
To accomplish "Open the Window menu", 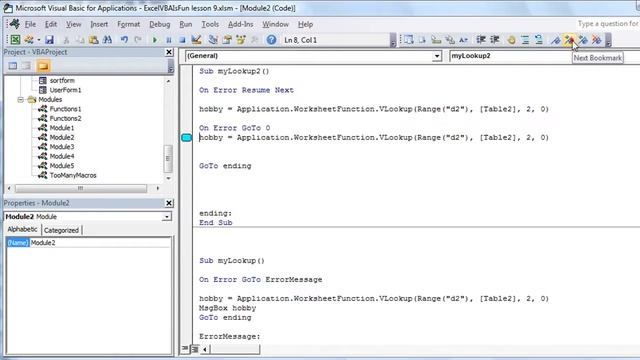I will pyautogui.click(x=276, y=24).
